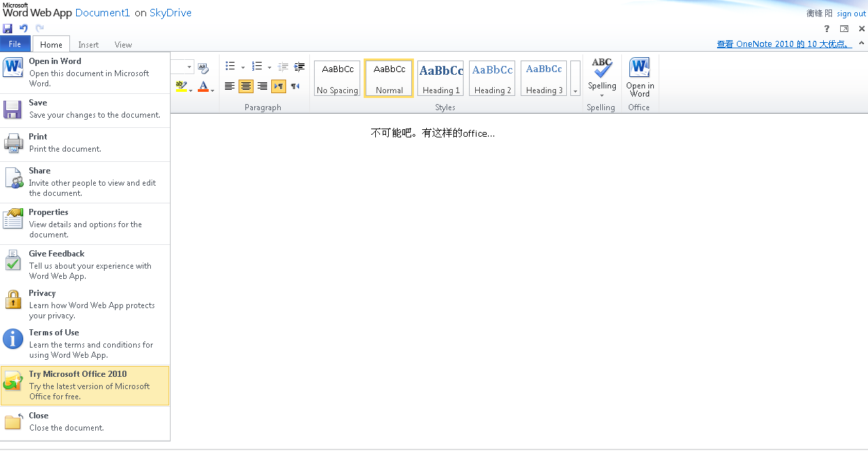Choose Open in Word from File menu

(85, 73)
